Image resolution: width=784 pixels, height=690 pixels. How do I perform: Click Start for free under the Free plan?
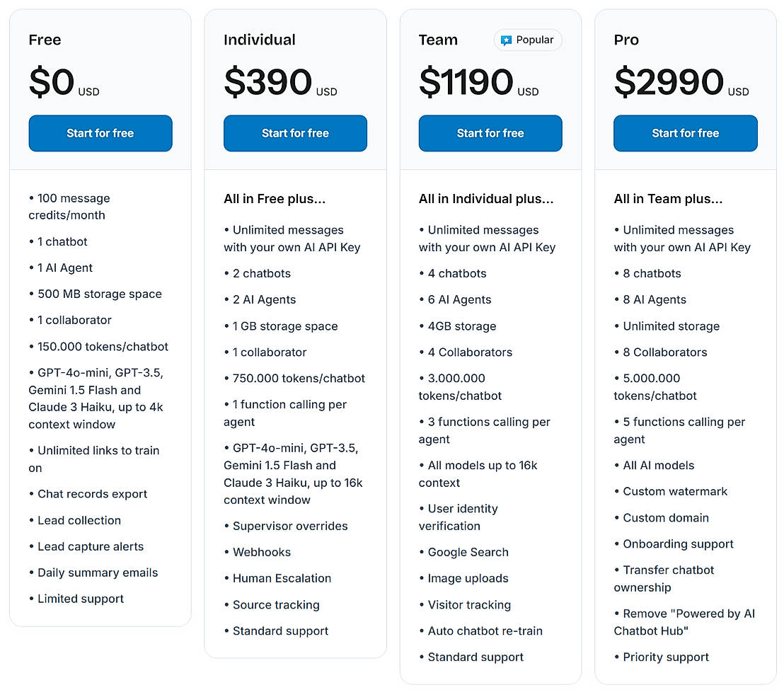pyautogui.click(x=100, y=133)
